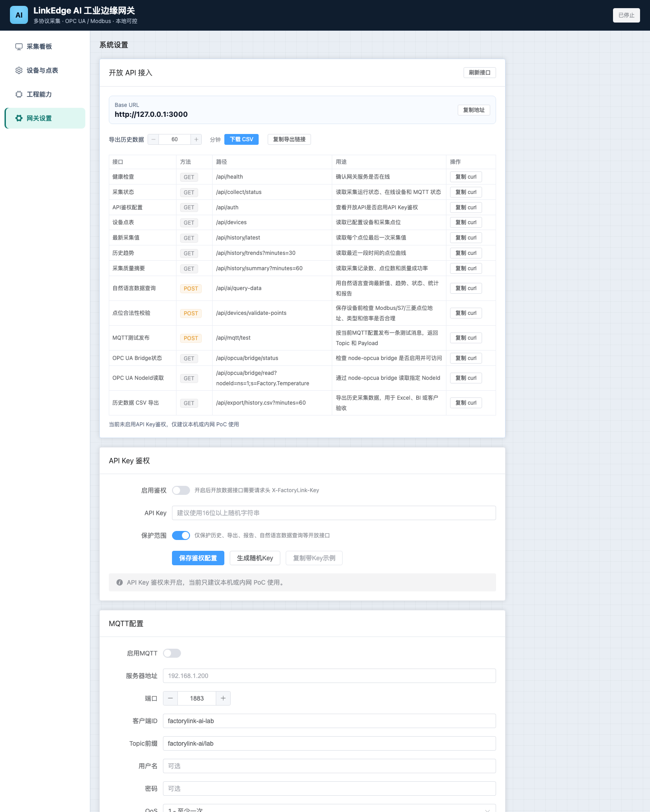Click the cog icon beside 网关设置
The height and width of the screenshot is (812, 650).
click(19, 118)
